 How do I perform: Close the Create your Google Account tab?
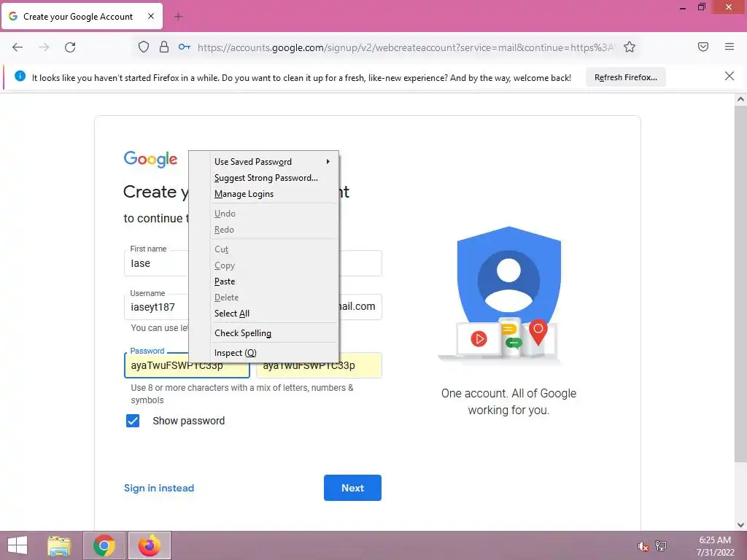(150, 16)
